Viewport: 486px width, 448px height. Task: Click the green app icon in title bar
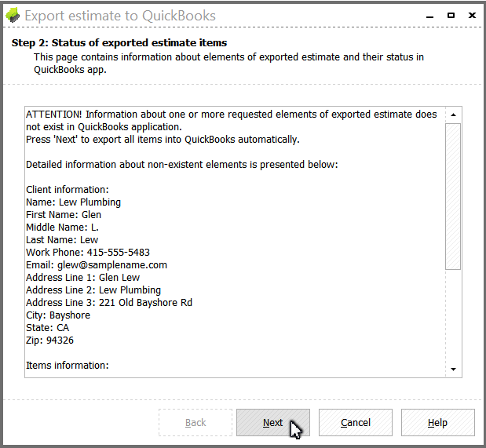[13, 15]
